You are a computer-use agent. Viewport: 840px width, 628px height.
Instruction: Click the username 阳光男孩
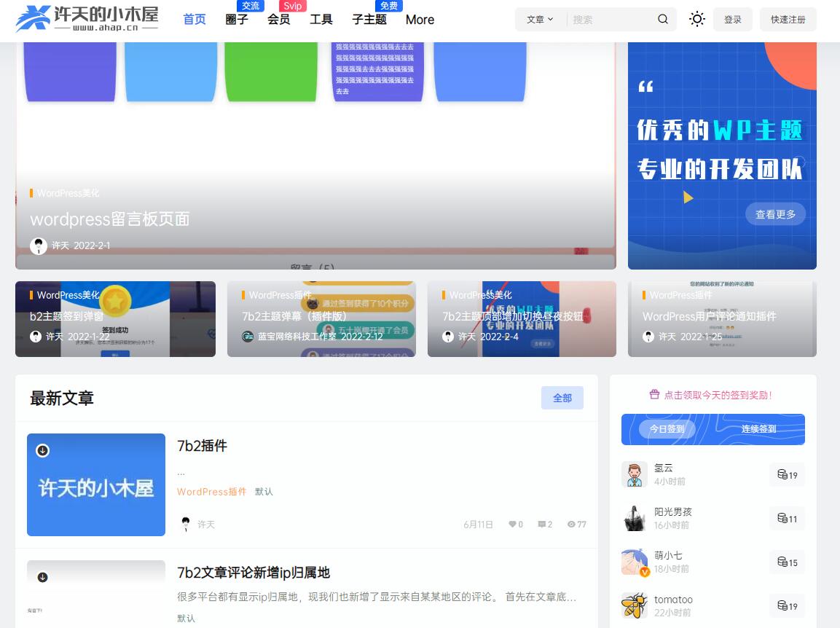click(673, 511)
